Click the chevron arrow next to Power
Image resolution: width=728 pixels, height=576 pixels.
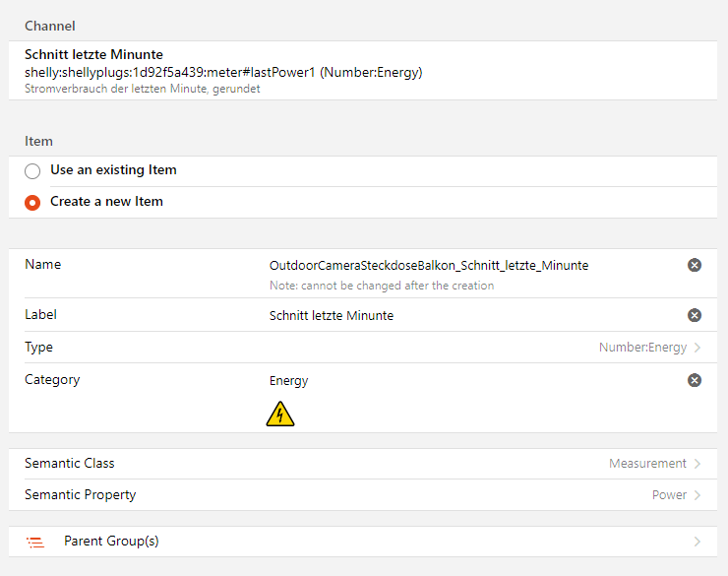pyautogui.click(x=698, y=495)
